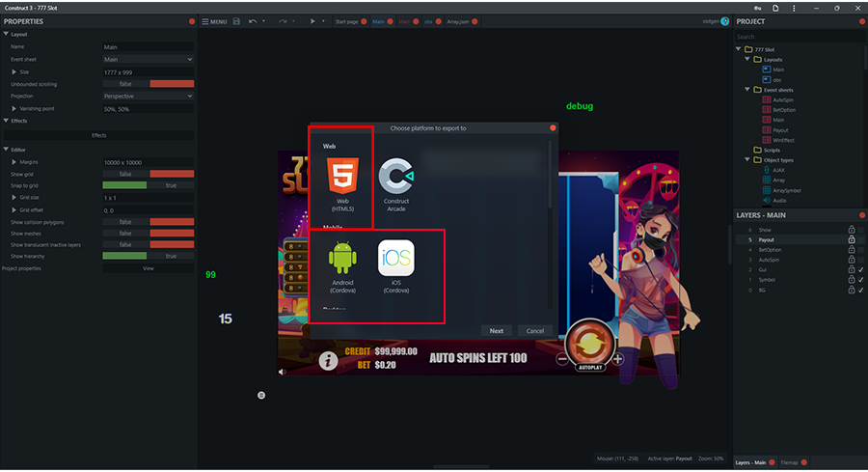Screen dimensions: 868x472
Task: Collapse the Event sheets folder
Action: 746,89
